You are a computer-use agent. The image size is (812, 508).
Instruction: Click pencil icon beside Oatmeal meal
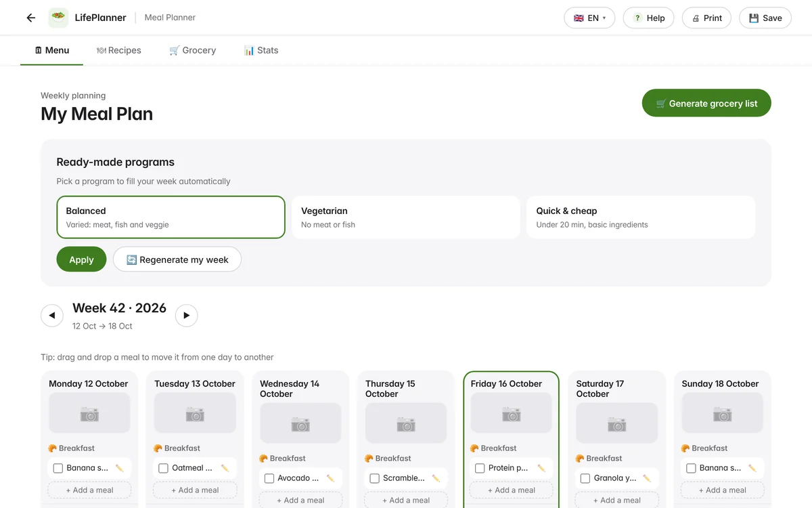[225, 468]
